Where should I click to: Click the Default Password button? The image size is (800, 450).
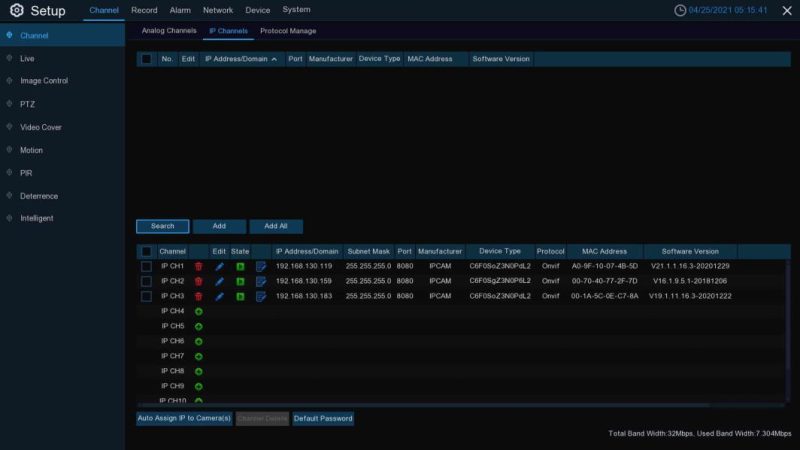(323, 418)
